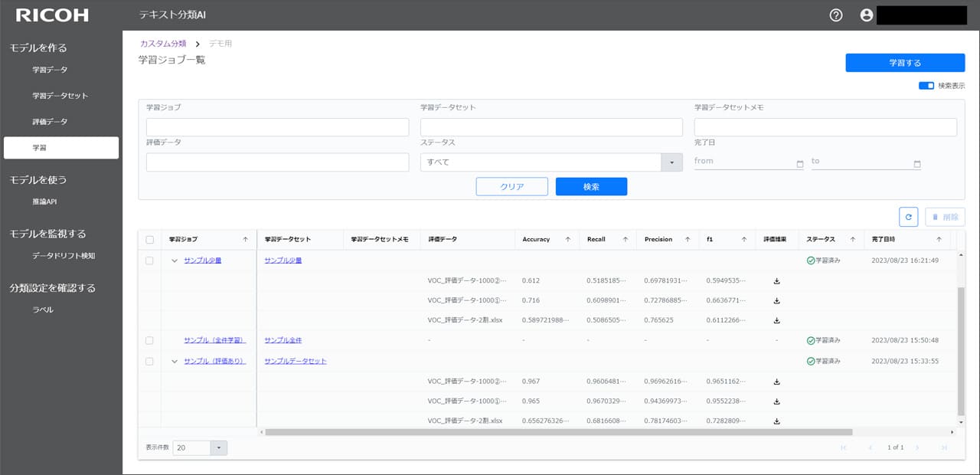Open the ステータス dropdown showing すべて
Screen dimensions: 980x475
[551, 162]
